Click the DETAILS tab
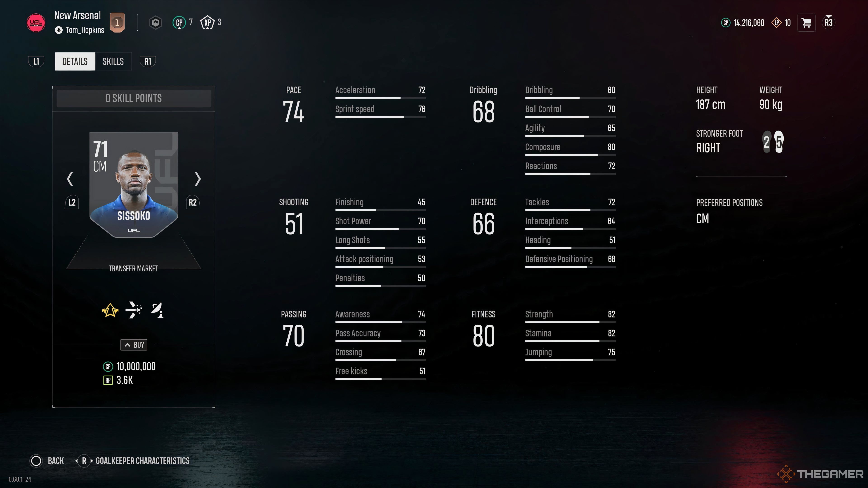The width and height of the screenshot is (868, 488). (x=75, y=61)
